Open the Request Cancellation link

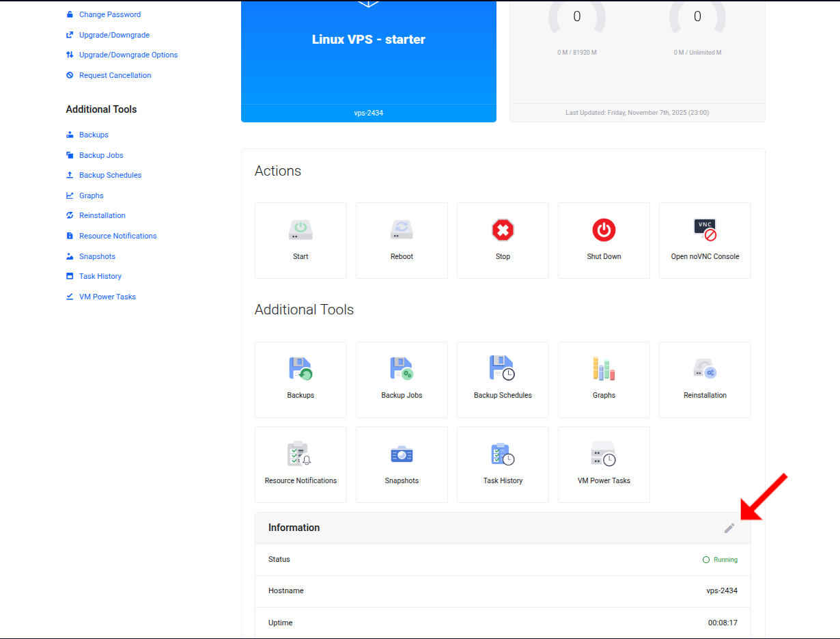(114, 75)
